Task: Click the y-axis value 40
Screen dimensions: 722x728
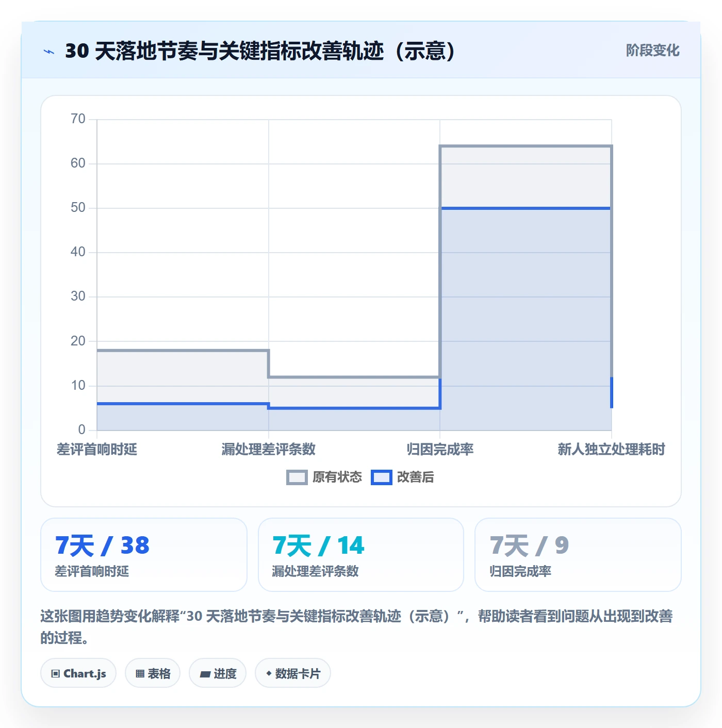Action: click(x=78, y=252)
